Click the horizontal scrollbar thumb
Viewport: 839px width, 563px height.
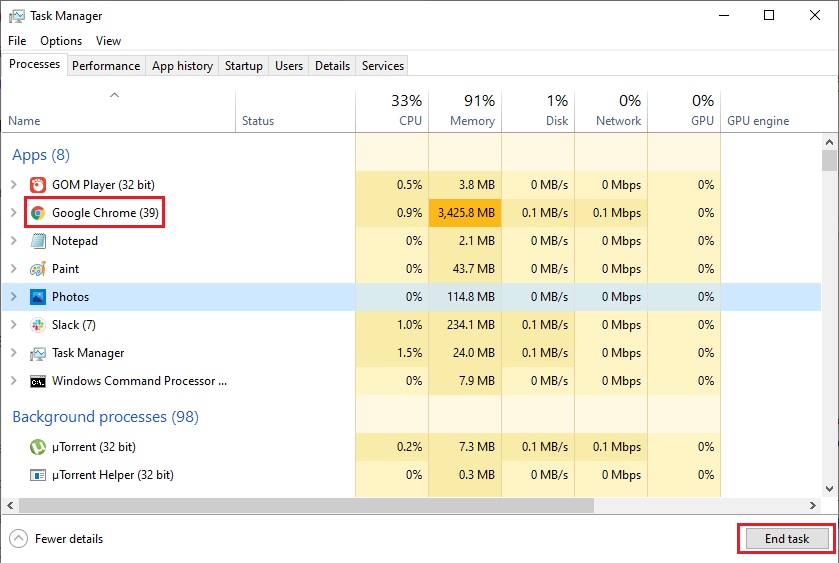tap(307, 505)
